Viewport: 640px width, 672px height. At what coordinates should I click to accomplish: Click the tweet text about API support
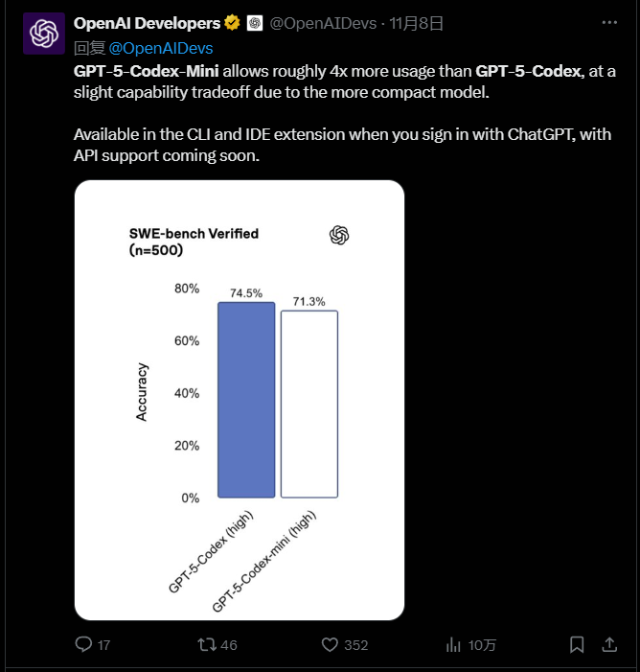pos(166,154)
